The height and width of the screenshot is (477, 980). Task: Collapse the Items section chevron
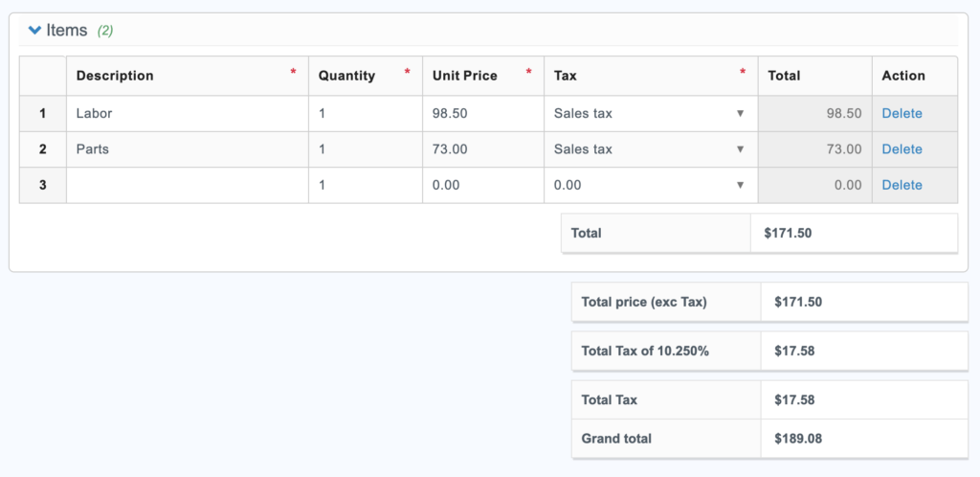pos(35,31)
